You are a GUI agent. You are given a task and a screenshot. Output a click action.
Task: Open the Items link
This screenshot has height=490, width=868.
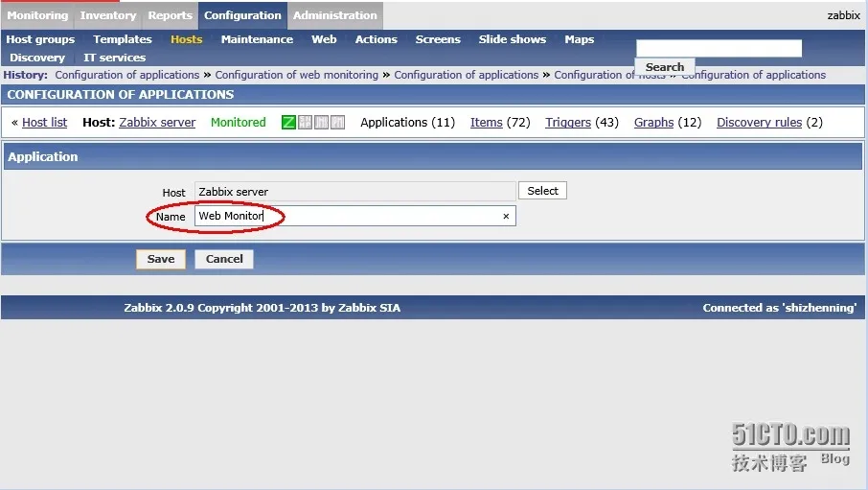(x=486, y=123)
